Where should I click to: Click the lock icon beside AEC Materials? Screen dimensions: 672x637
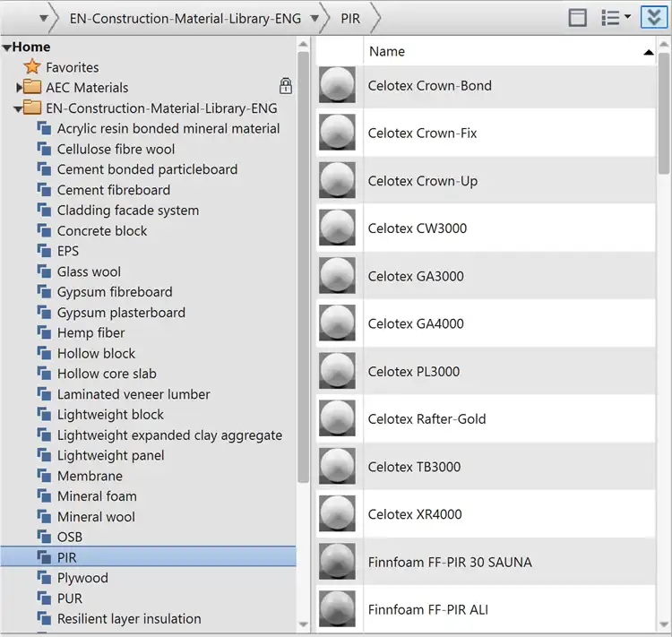[x=286, y=86]
